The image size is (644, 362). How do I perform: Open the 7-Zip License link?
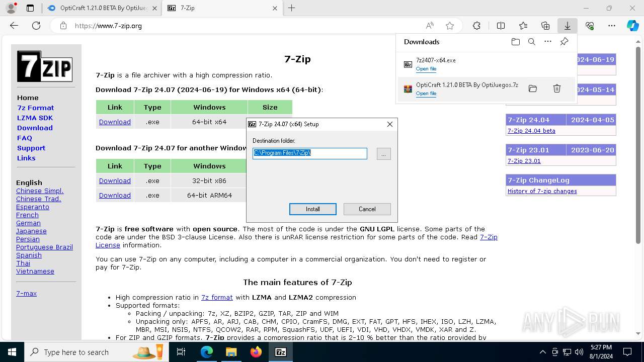pyautogui.click(x=489, y=237)
